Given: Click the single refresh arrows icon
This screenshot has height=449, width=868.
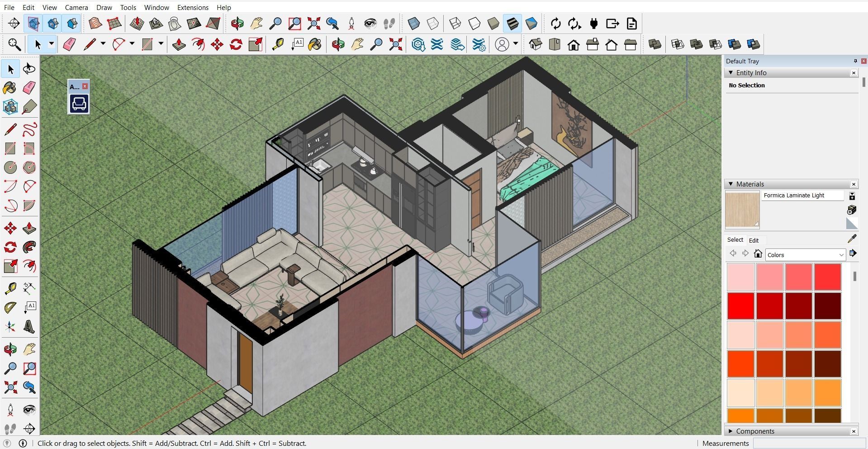Looking at the screenshot, I should click(x=555, y=24).
